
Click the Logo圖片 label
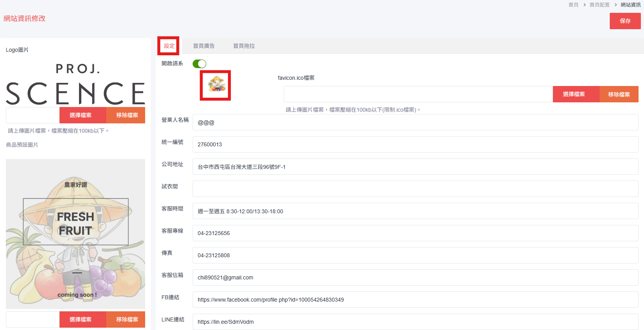17,50
